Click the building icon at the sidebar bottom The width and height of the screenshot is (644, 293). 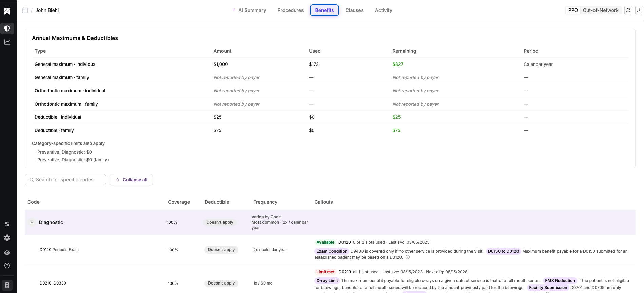[x=7, y=285]
